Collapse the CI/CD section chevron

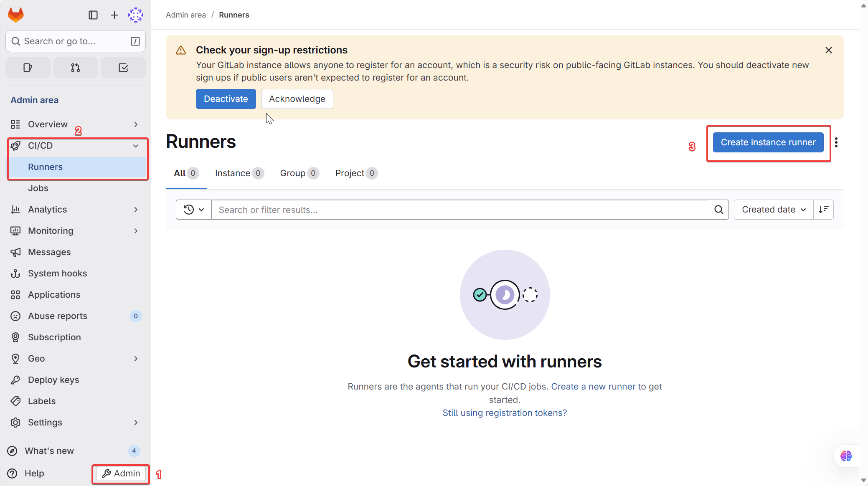(x=136, y=145)
